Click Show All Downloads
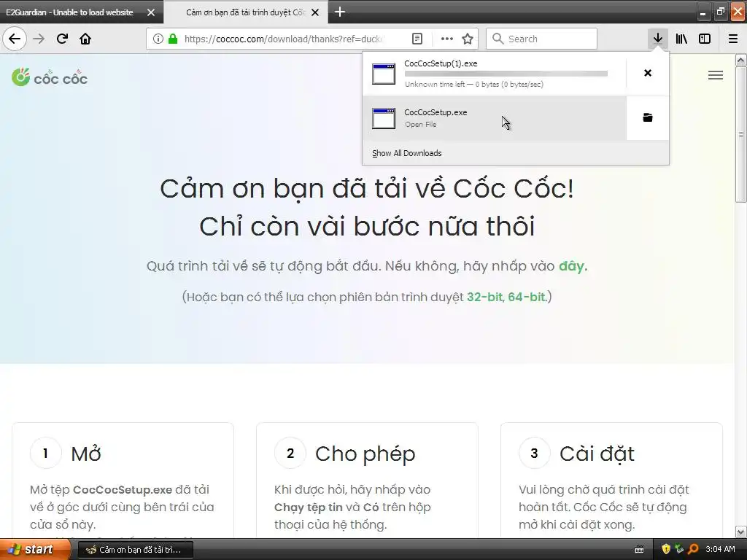 407,153
